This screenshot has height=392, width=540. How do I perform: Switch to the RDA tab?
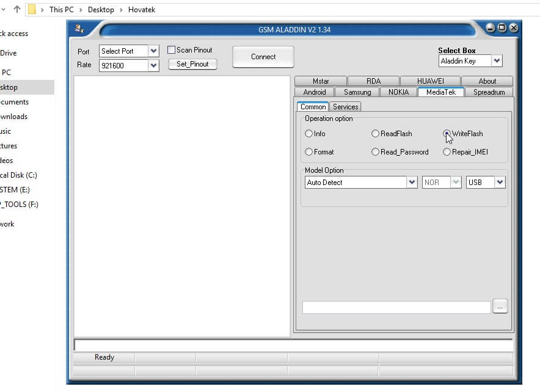point(374,81)
